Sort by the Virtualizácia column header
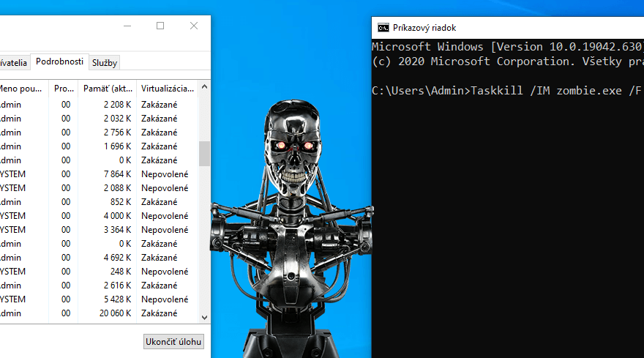 click(167, 89)
